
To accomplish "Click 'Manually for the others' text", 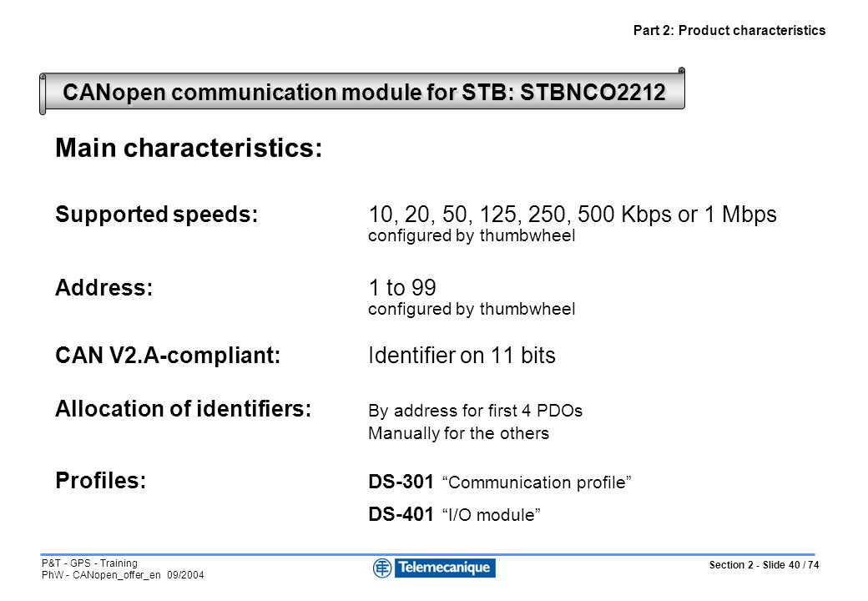I will pos(458,433).
